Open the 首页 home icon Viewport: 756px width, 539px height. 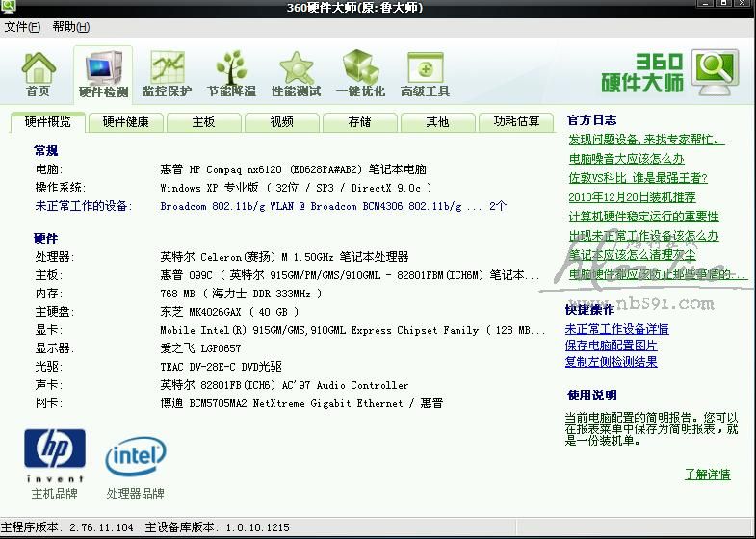click(x=39, y=75)
